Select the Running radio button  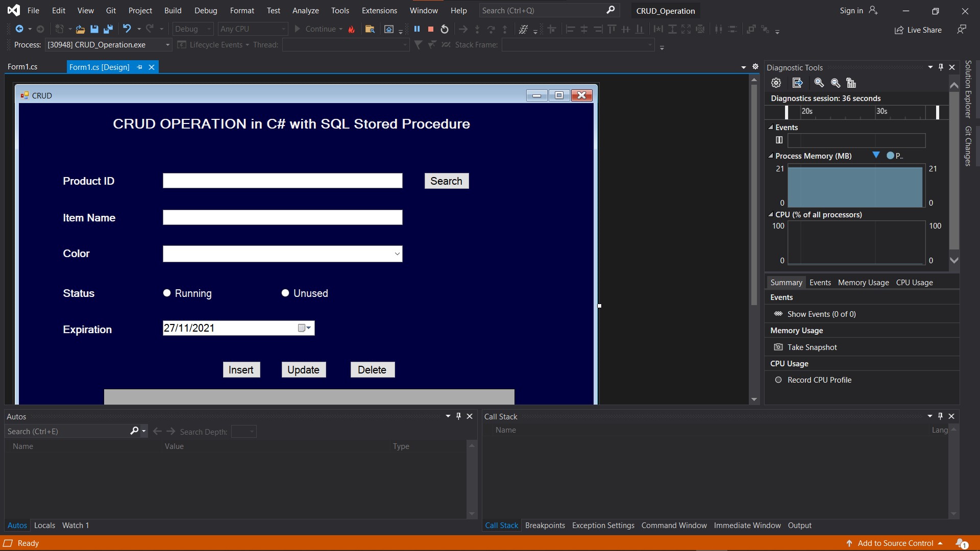pyautogui.click(x=167, y=293)
